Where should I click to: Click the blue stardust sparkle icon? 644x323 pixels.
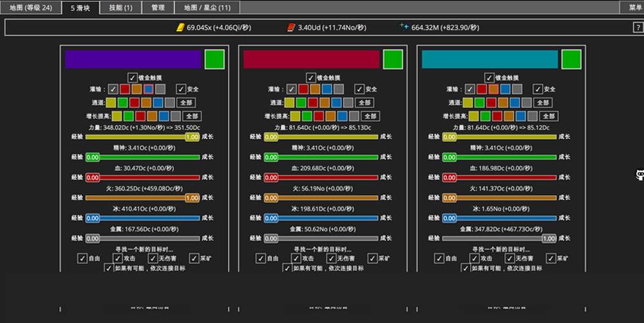click(x=404, y=27)
